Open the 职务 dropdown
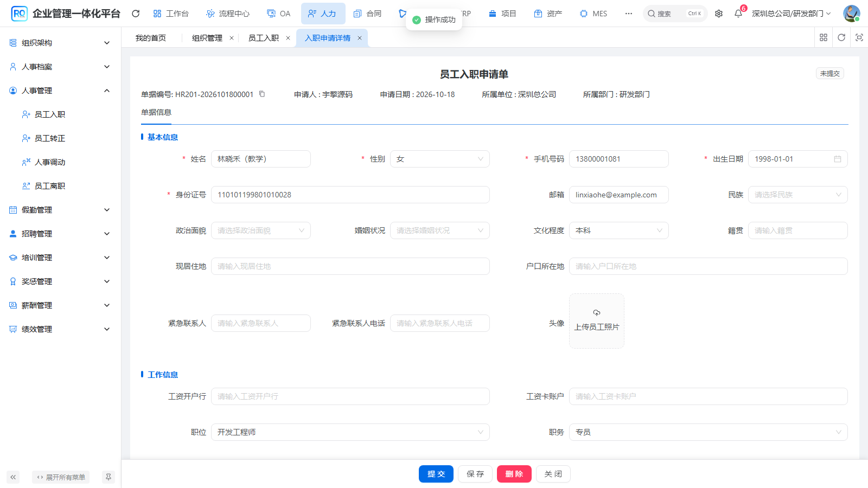The width and height of the screenshot is (868, 488). (709, 432)
